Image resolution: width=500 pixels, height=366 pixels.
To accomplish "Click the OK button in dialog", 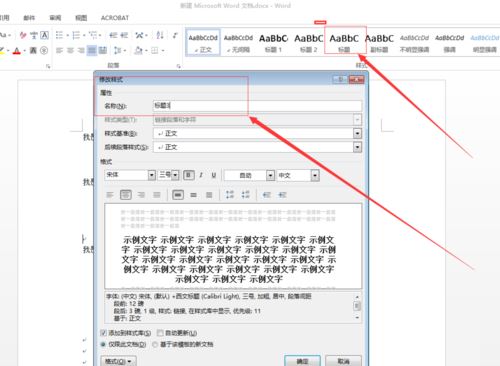I will pyautogui.click(x=302, y=361).
